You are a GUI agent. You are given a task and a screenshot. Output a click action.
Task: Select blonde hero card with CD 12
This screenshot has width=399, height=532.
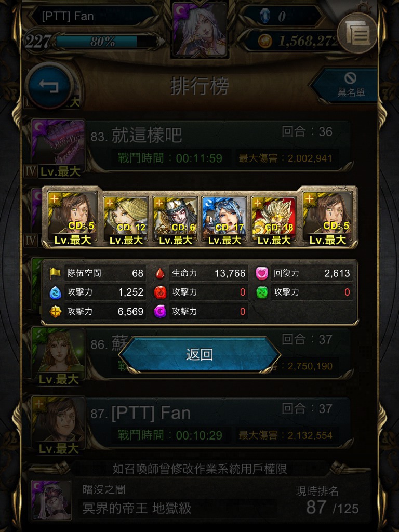pyautogui.click(x=126, y=220)
